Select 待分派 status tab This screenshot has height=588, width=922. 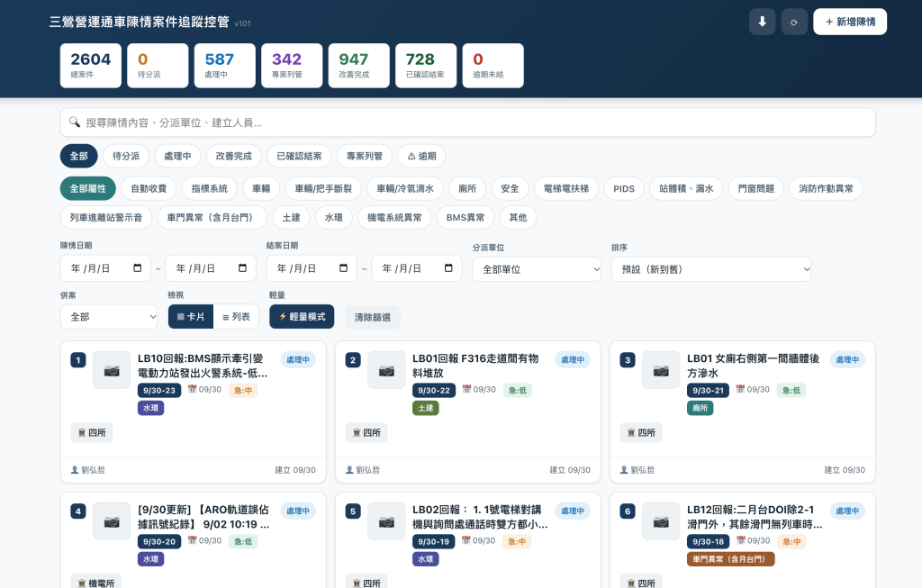point(126,157)
